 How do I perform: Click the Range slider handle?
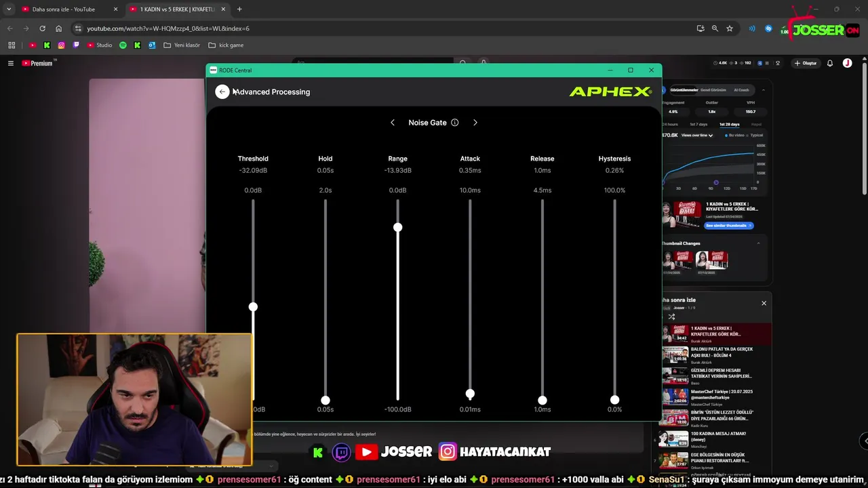click(x=398, y=227)
